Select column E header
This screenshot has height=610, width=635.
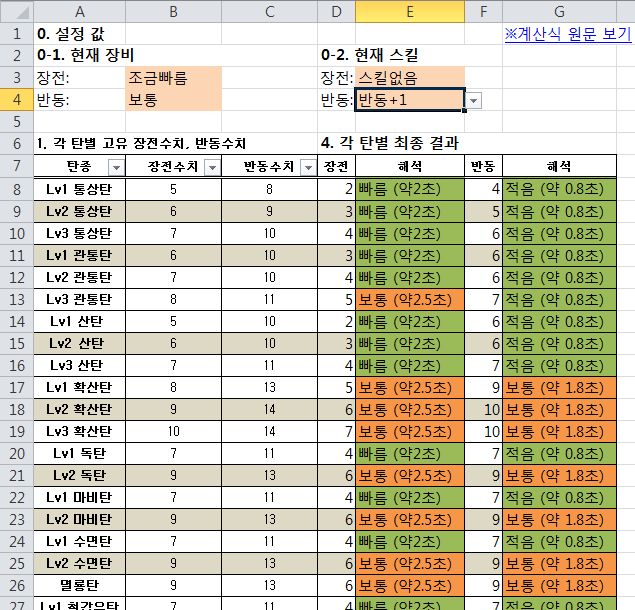pos(410,11)
